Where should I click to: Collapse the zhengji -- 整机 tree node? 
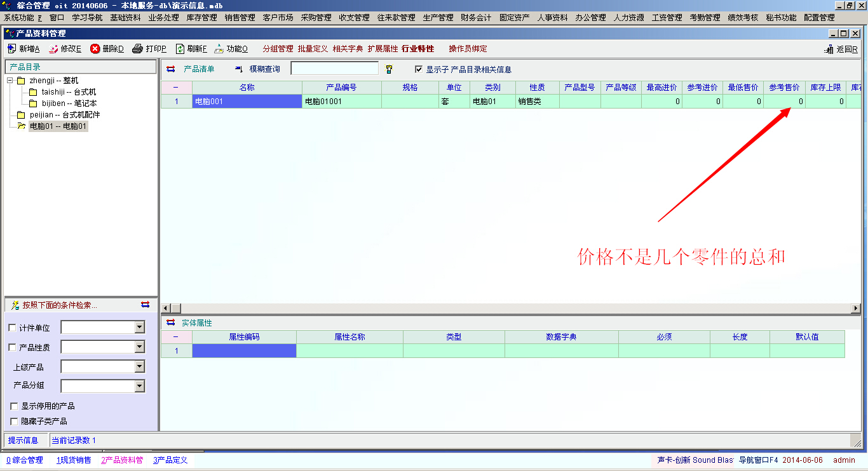10,81
